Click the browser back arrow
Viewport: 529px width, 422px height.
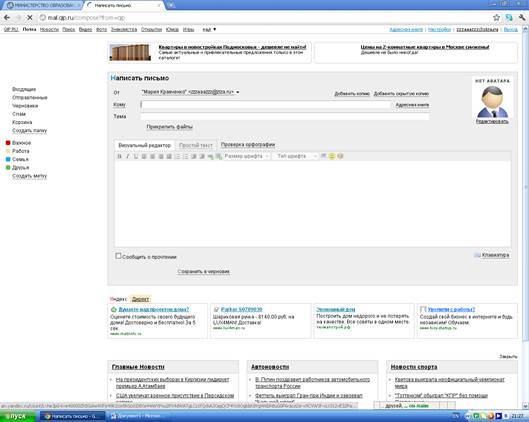point(7,17)
